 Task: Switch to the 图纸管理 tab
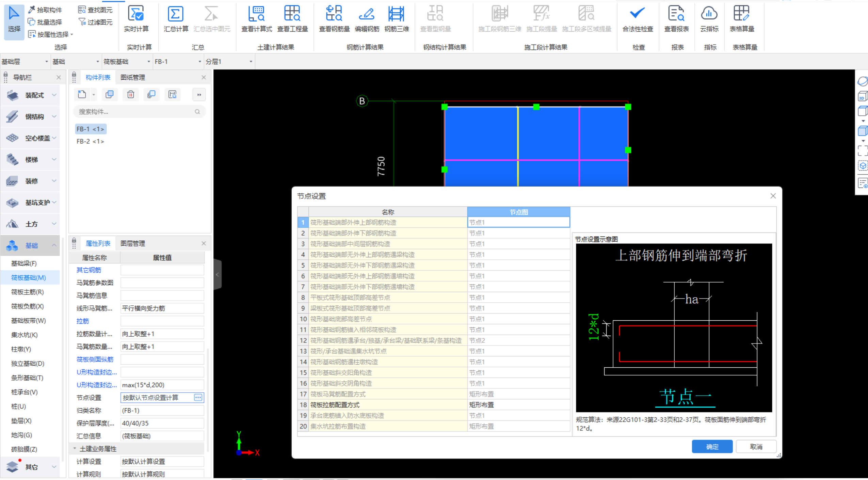click(x=133, y=77)
